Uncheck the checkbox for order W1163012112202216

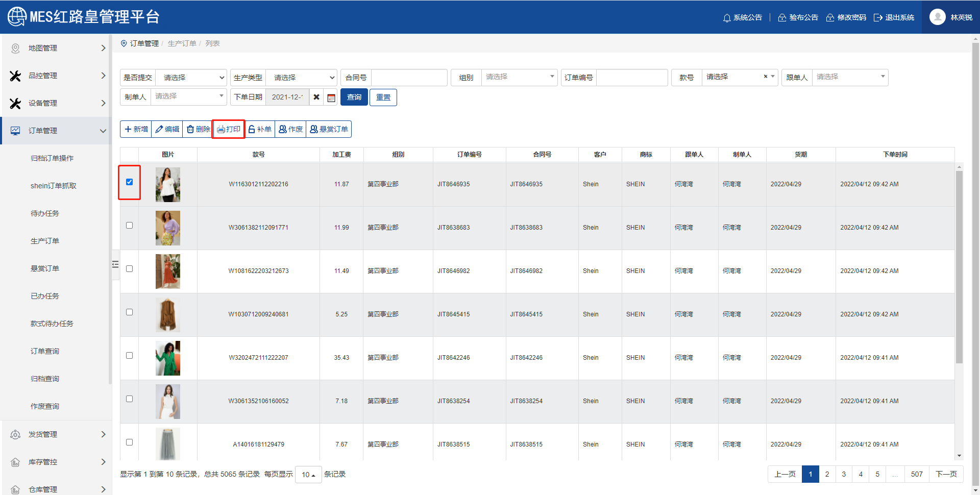(130, 182)
